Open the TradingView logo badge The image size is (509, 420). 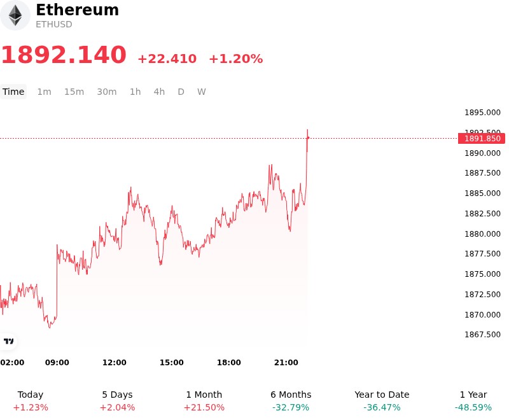8,341
